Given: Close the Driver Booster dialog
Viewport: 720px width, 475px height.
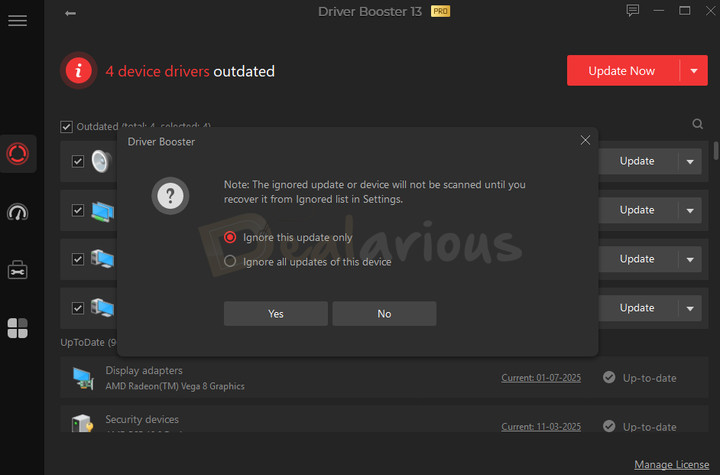Looking at the screenshot, I should (585, 141).
